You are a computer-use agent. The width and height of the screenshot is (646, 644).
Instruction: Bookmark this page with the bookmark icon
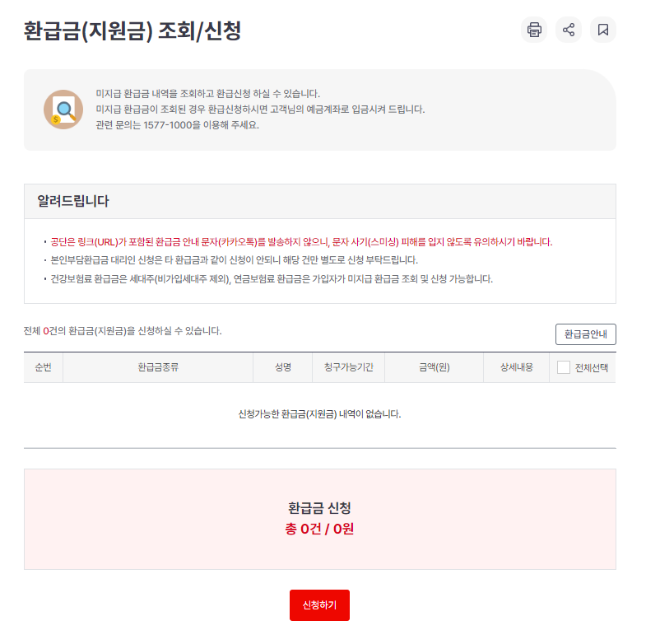tap(603, 30)
